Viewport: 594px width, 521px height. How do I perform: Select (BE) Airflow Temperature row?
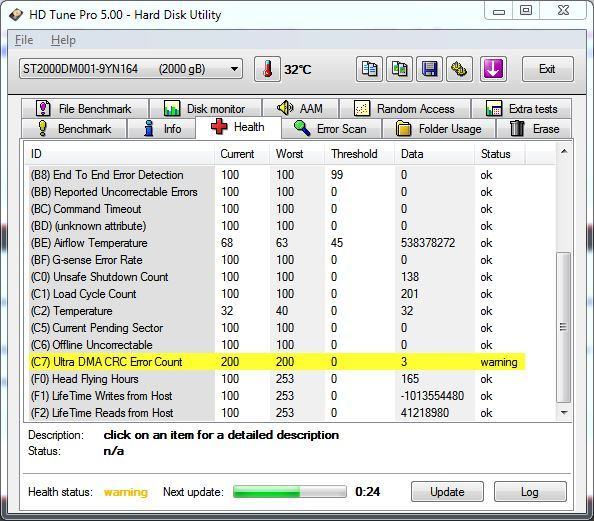tap(277, 243)
